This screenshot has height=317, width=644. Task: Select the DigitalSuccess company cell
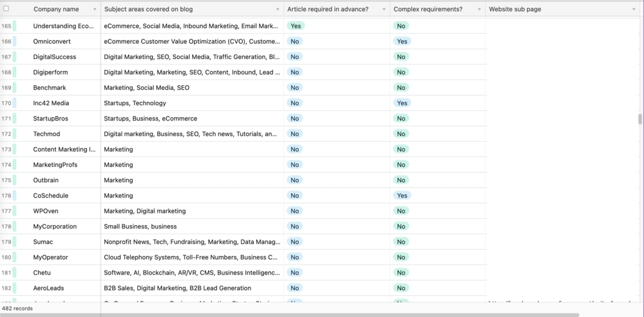58,56
